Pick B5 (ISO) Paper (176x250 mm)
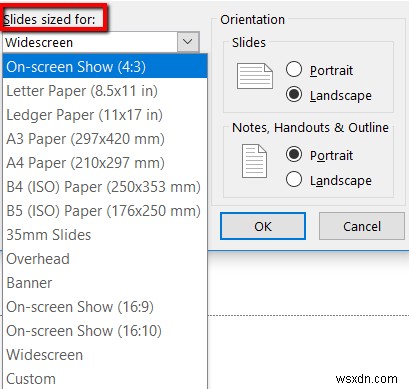 [105, 211]
